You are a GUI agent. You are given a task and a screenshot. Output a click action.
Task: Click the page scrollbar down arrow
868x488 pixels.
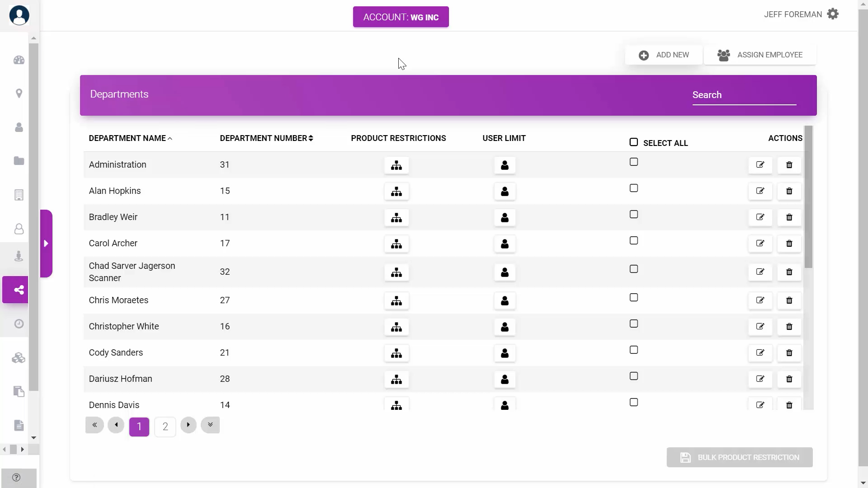point(863,483)
